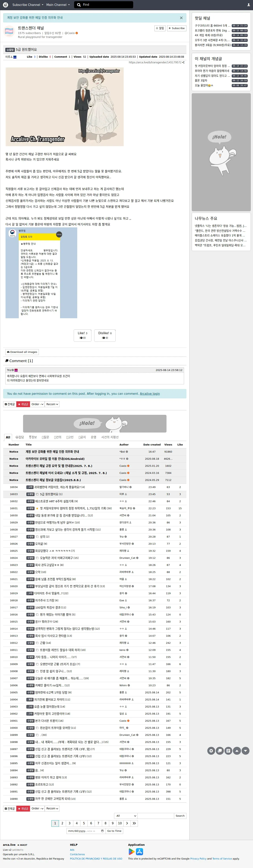
Task: Open the post '회사 임시 이사오고 현타옴'
Action: click(x=51, y=636)
